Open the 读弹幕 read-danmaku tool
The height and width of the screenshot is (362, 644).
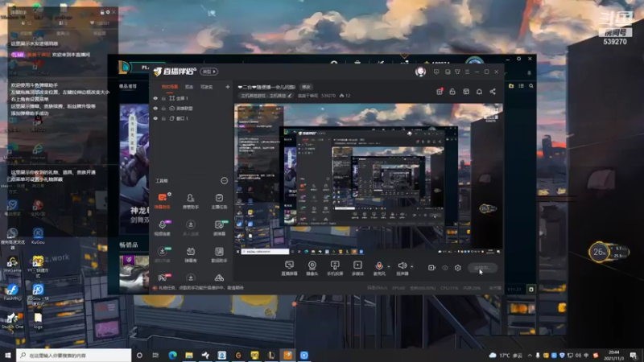click(219, 228)
